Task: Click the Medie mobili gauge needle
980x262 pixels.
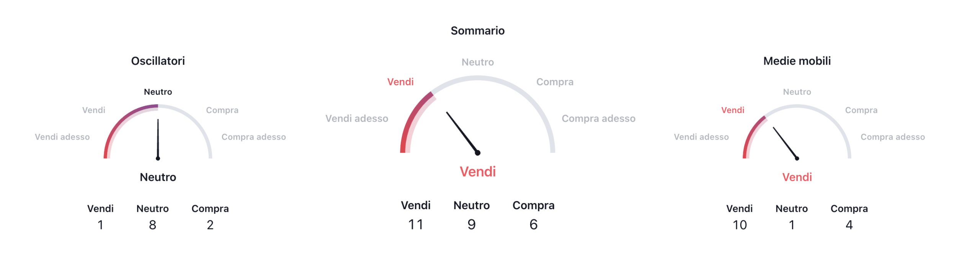Action: click(785, 143)
